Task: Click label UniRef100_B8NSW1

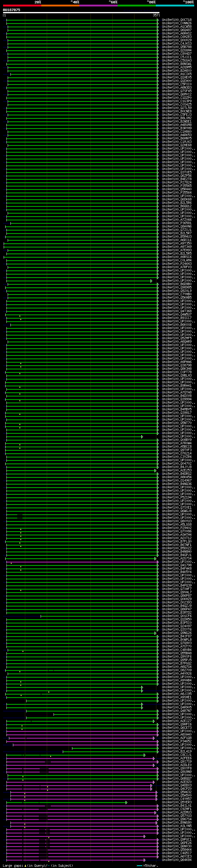Action: pos(177,64)
